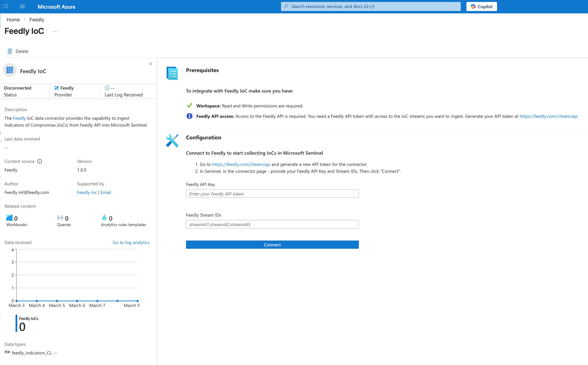588x365 pixels.
Task: Click the Feedly Stream IDs input
Action: pyautogui.click(x=272, y=224)
